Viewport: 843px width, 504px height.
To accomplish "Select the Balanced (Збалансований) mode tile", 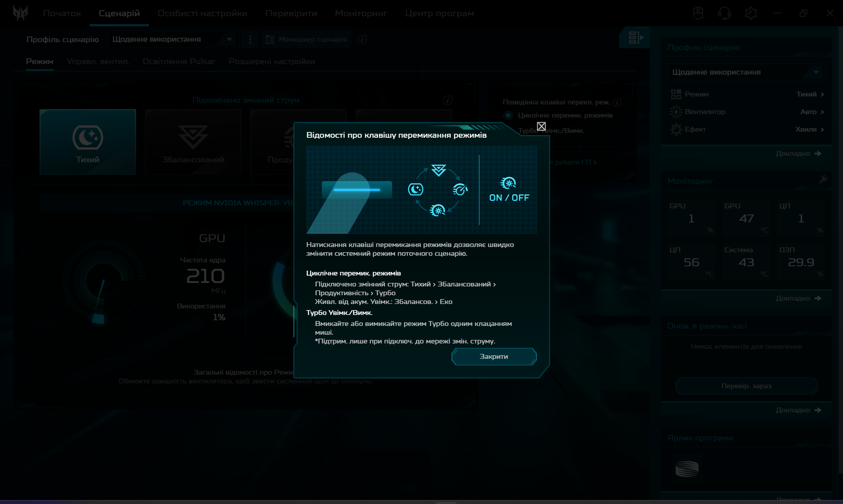I will click(x=193, y=142).
